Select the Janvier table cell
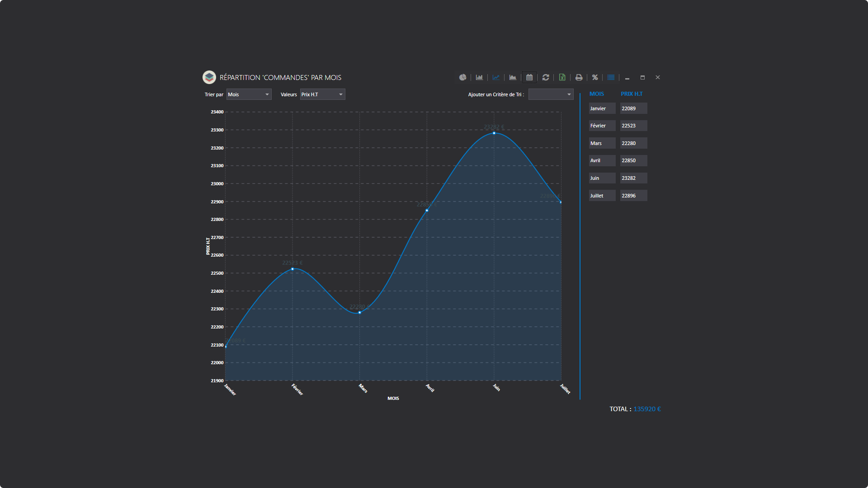868x488 pixels. click(x=602, y=108)
